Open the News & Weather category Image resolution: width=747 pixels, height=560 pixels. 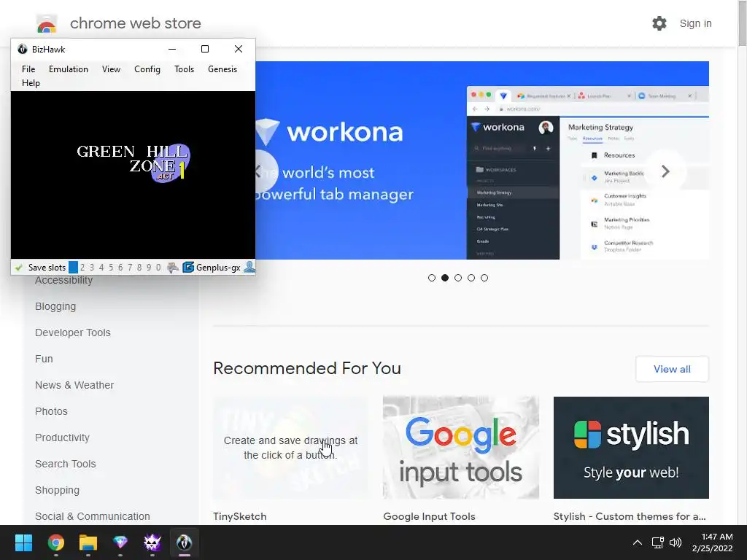(x=74, y=385)
